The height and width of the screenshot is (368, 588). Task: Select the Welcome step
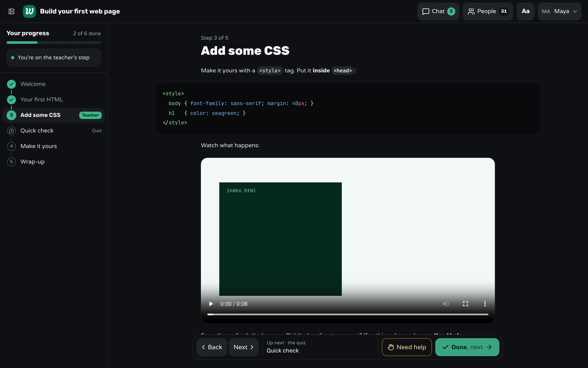(x=53, y=84)
